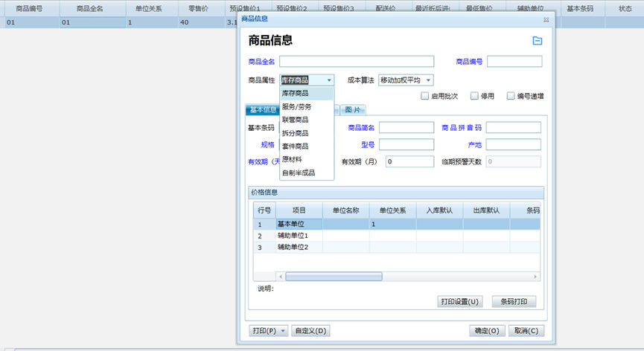The height and width of the screenshot is (351, 644).
Task: Click the price grid 单位关系 column header
Action: 392,210
